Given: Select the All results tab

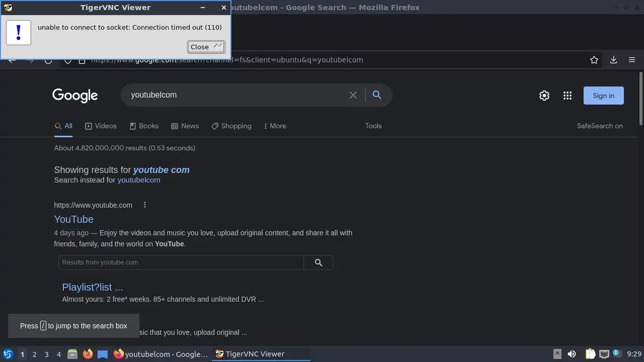Looking at the screenshot, I should click(63, 126).
